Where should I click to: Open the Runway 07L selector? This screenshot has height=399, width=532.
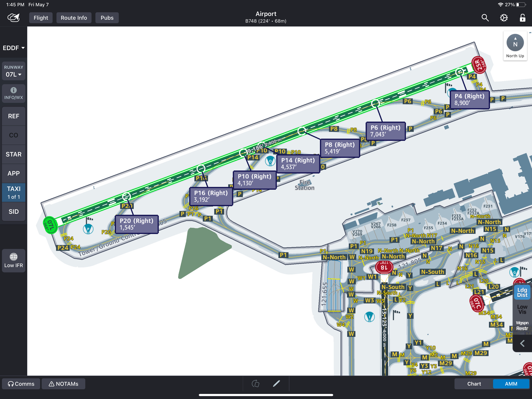coord(13,71)
